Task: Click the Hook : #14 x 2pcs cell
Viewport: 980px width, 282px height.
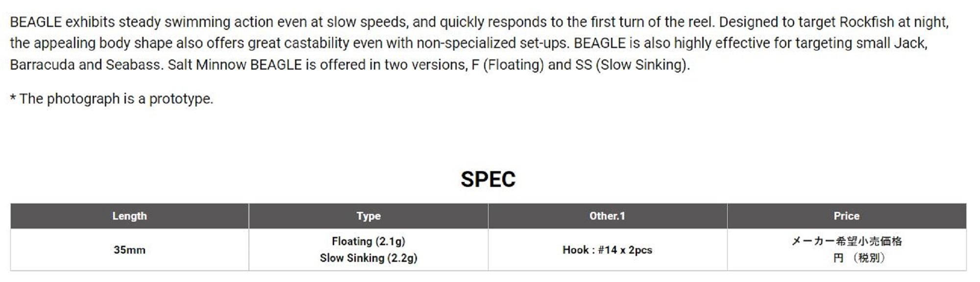Action: tap(607, 250)
